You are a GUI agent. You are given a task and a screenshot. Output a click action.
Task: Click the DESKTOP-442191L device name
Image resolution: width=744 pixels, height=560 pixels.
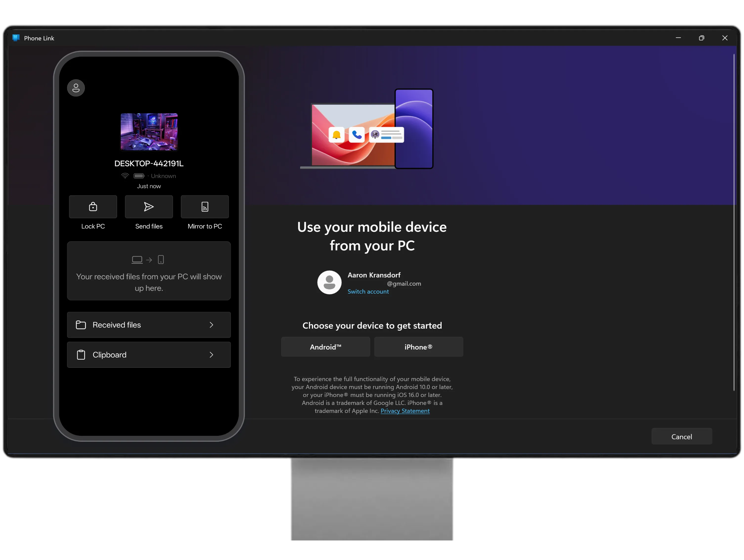point(149,163)
